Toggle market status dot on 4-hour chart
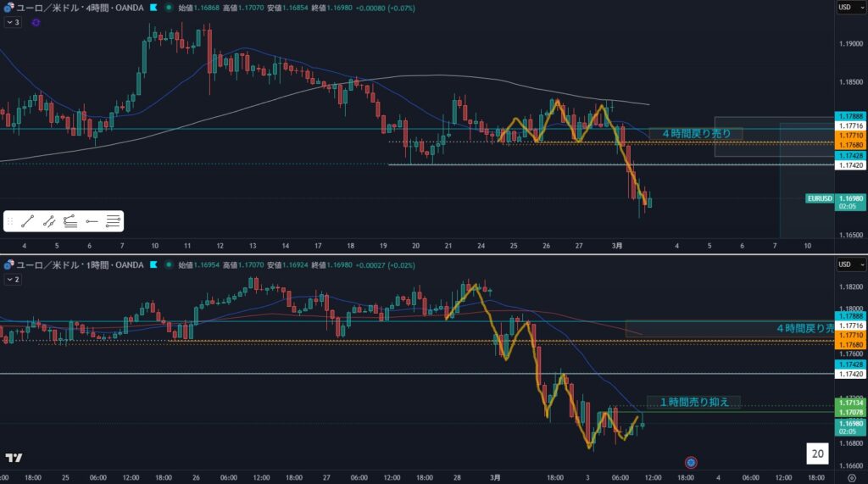Viewport: 868px width, 484px height. tap(169, 7)
